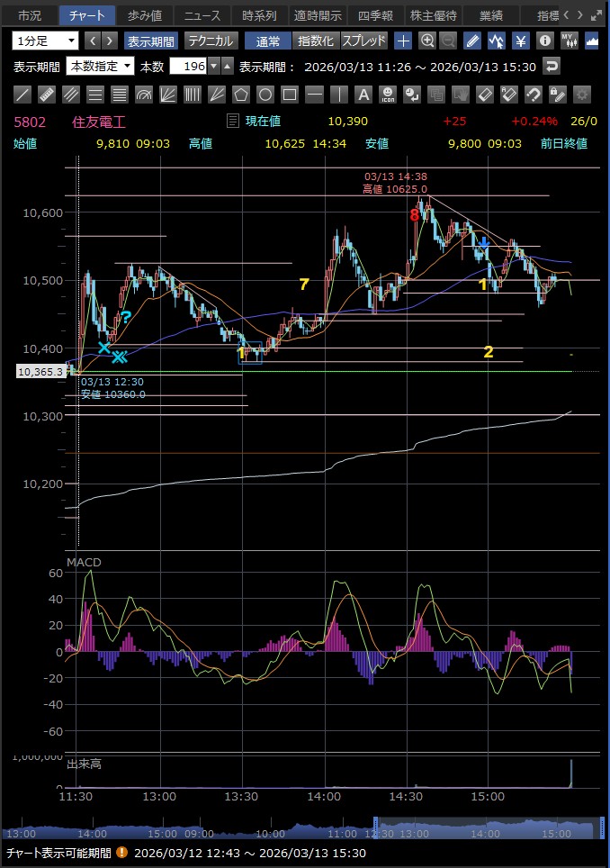Viewport: 610px width, 868px height.
Task: Open the 四季報 tab
Action: tap(375, 15)
